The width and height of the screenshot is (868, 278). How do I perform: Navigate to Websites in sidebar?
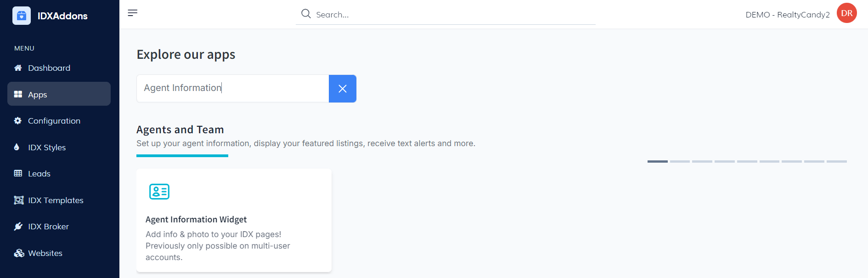pos(45,253)
